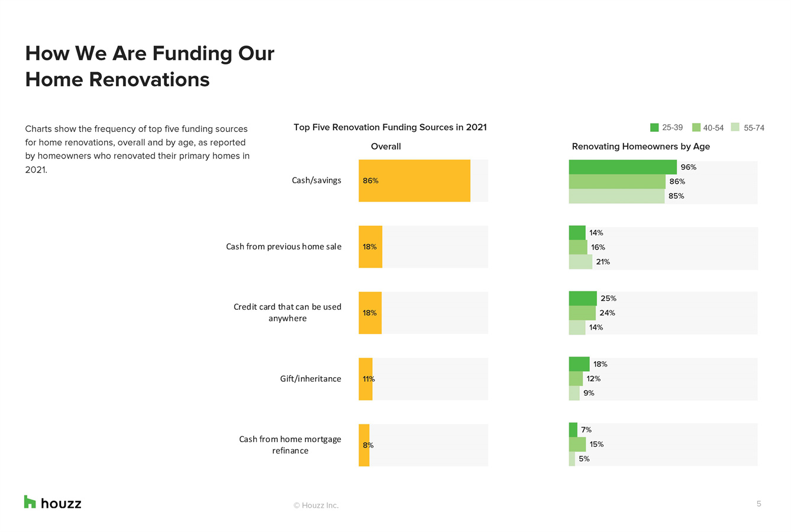Click the green Houzz logo icon
The width and height of the screenshot is (791, 532).
pos(30,502)
